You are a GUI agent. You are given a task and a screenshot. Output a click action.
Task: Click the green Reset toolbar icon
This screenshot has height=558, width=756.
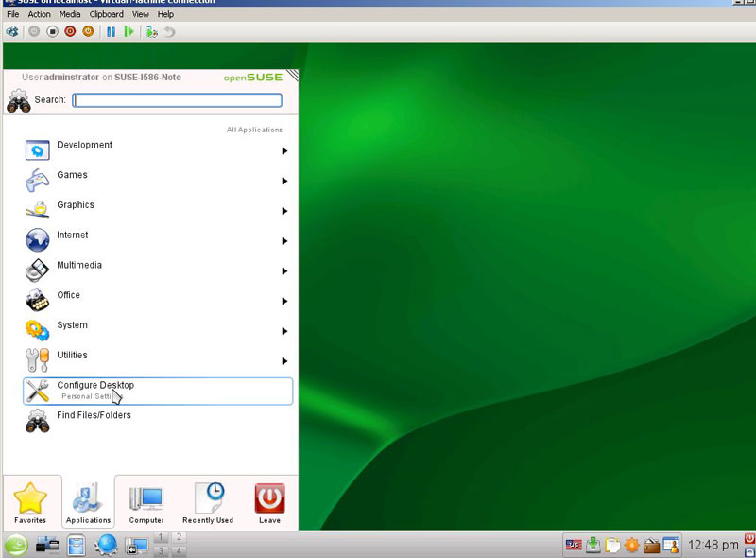point(129,32)
